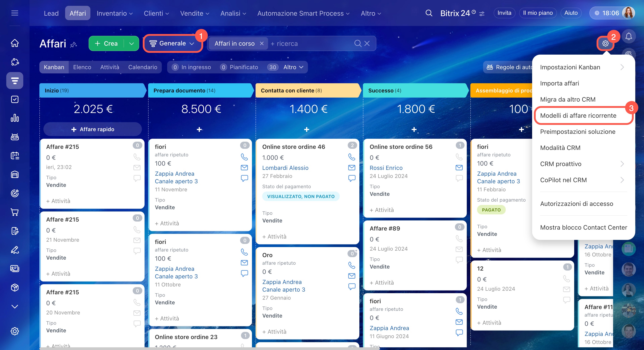Open CRM settings gear icon
This screenshot has height=350, width=644.
pos(605,43)
